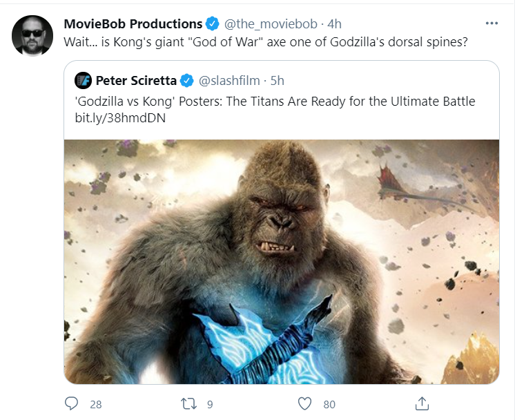
Task: Click the slashfilm small avatar icon
Action: pos(83,81)
